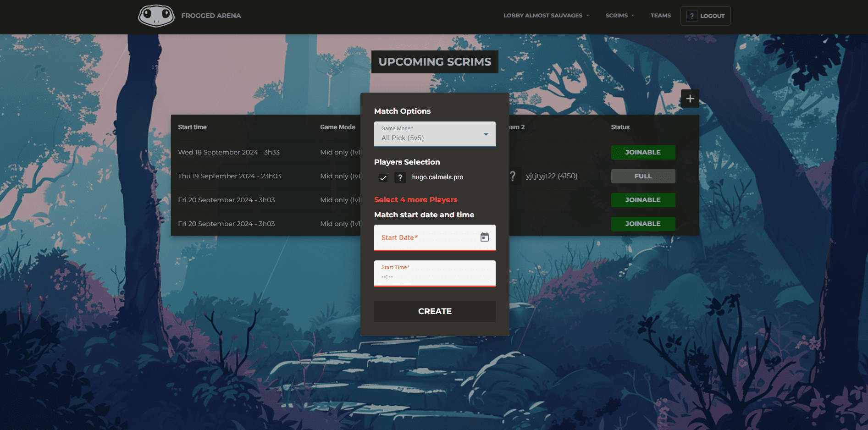868x430 pixels.
Task: Click the Upcoming Scrims heading
Action: tap(435, 62)
